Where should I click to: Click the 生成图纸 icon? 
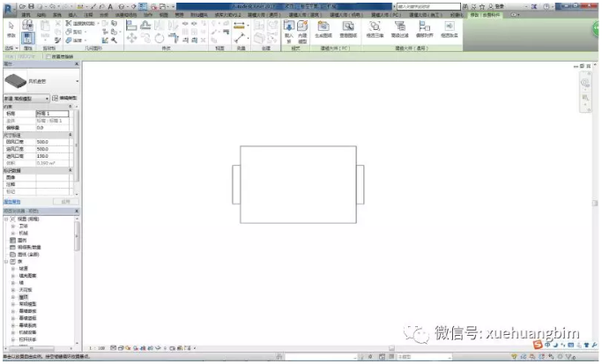pos(323,26)
